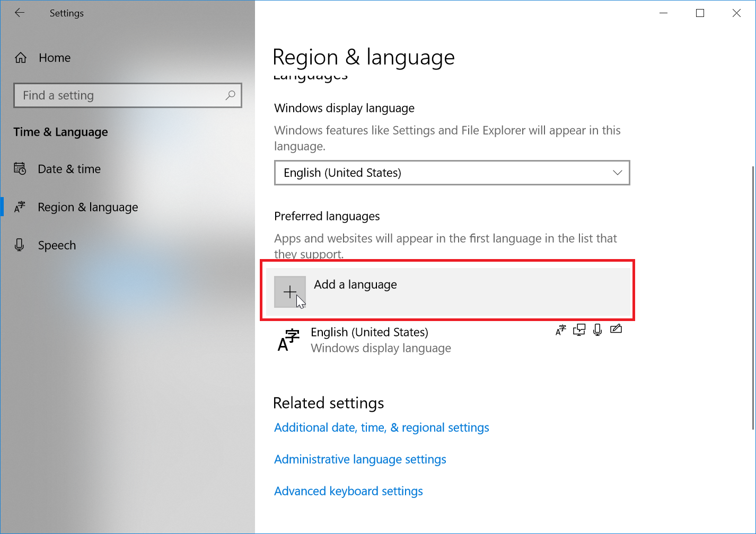This screenshot has width=756, height=534.
Task: Open the Windows display language dropdown
Action: [x=452, y=173]
